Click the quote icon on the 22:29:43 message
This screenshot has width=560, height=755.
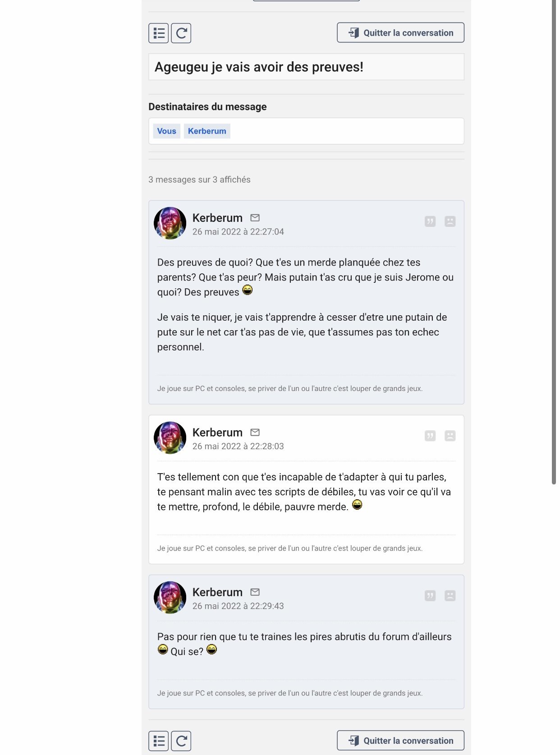pyautogui.click(x=430, y=596)
